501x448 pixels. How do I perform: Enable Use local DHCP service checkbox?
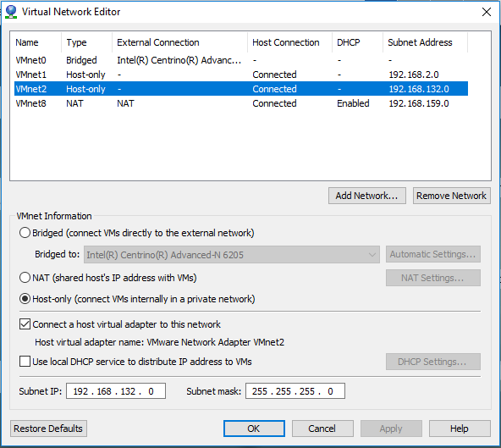pos(25,362)
